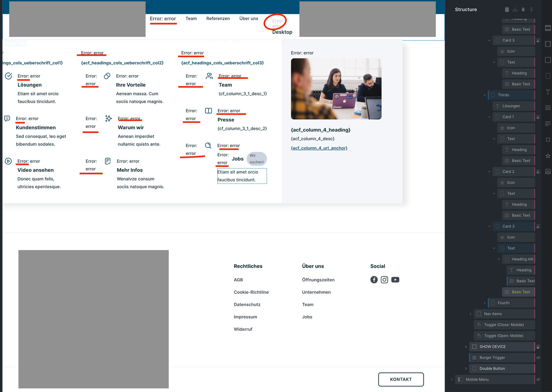Open the Referenzen menu item

(x=218, y=18)
